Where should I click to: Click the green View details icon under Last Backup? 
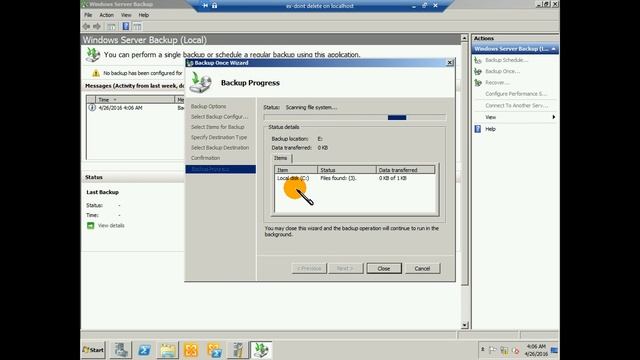click(x=91, y=225)
